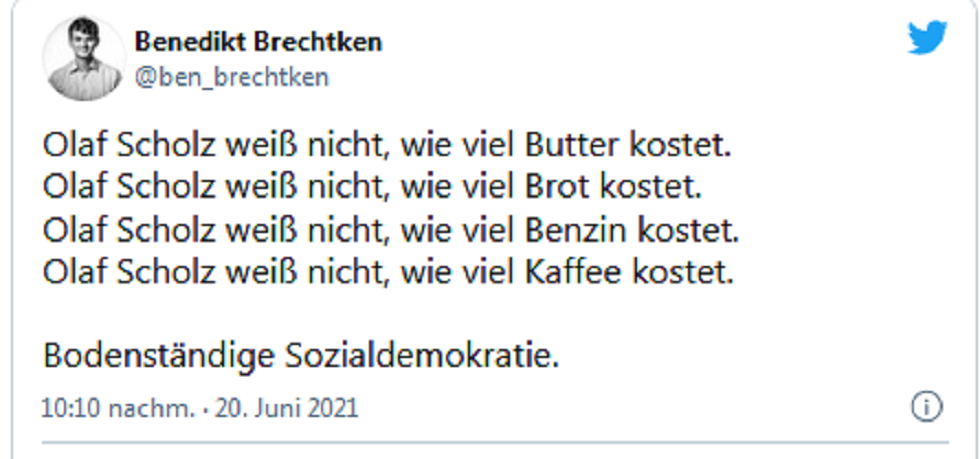Viewport: 980px width, 459px height.
Task: Open Benedikt Brechtken's profile picture
Action: (x=83, y=60)
